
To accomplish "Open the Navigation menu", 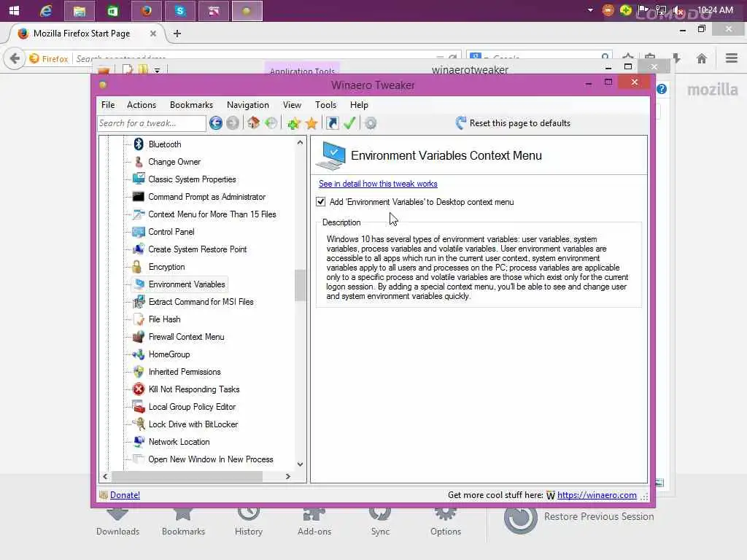I will (248, 105).
